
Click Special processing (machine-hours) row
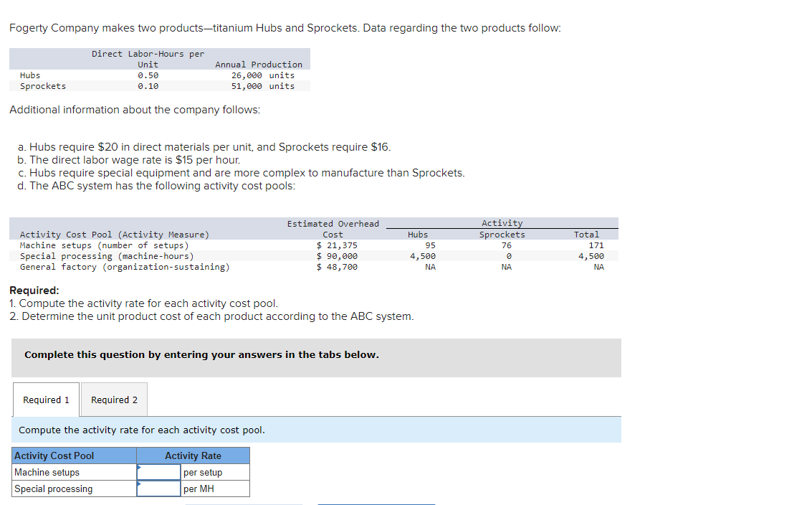pyautogui.click(x=314, y=256)
